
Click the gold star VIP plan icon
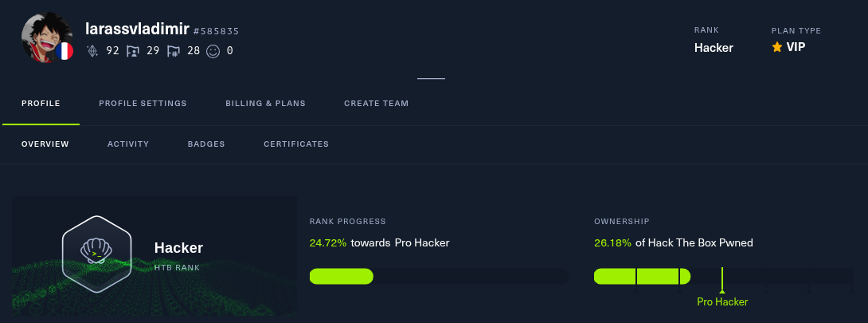pyautogui.click(x=777, y=47)
